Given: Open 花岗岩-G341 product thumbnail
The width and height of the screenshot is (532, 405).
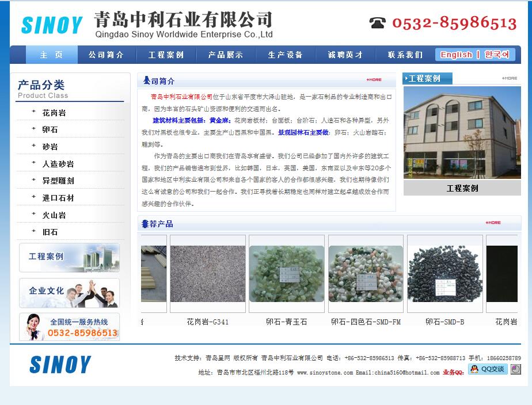Looking at the screenshot, I should pos(208,274).
